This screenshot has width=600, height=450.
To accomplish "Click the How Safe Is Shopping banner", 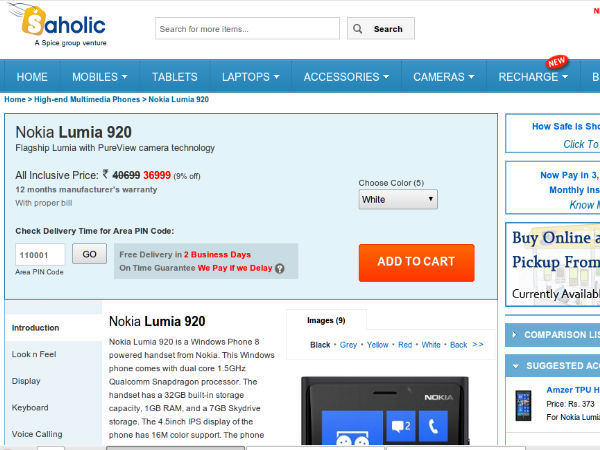I will 553,134.
